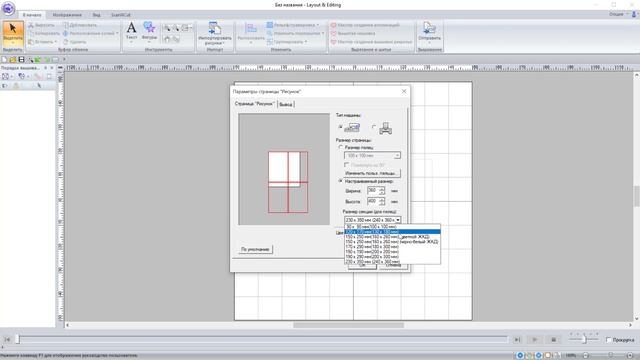
Task: Pin the Порядок вышивания panel
Action: pos(45,68)
